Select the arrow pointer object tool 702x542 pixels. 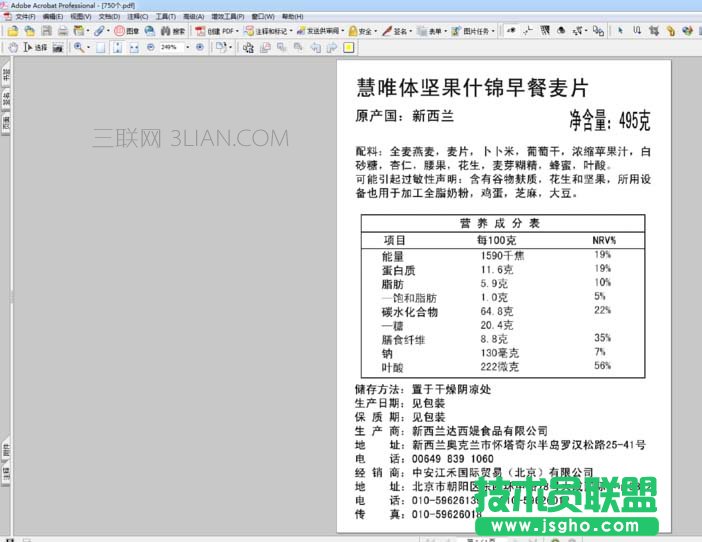click(x=621, y=31)
